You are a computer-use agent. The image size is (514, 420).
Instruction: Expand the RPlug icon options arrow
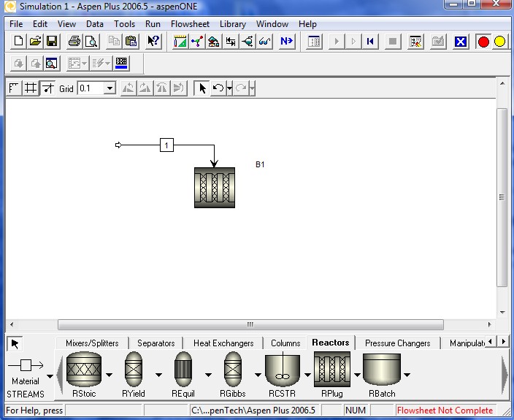point(357,375)
